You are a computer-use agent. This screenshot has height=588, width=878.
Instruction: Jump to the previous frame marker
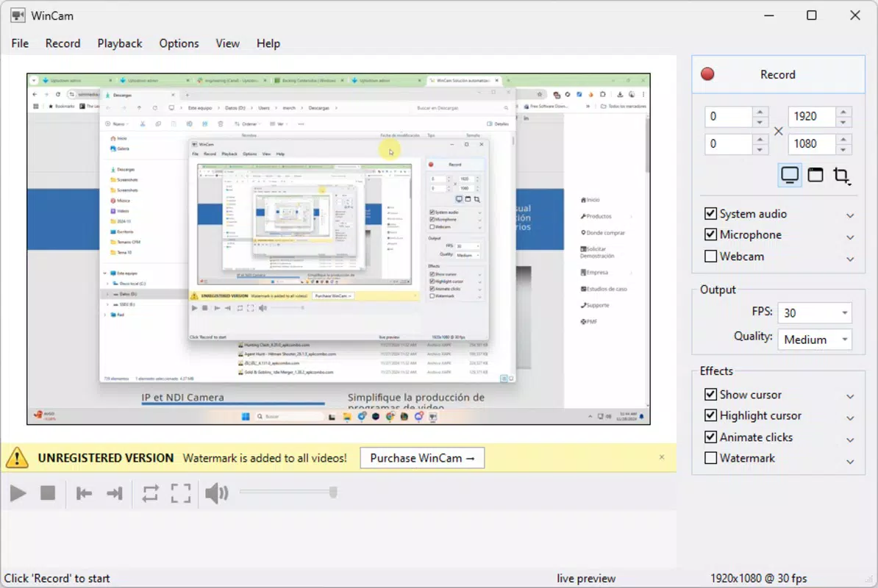tap(84, 493)
